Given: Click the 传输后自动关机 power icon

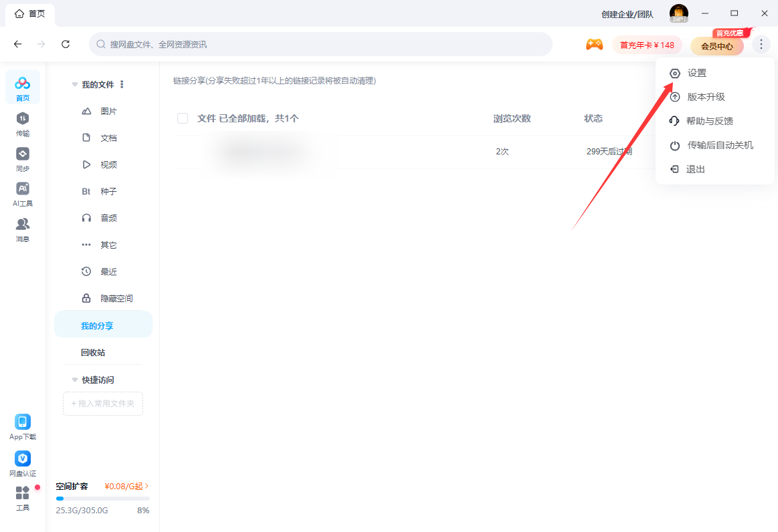Looking at the screenshot, I should pyautogui.click(x=675, y=145).
